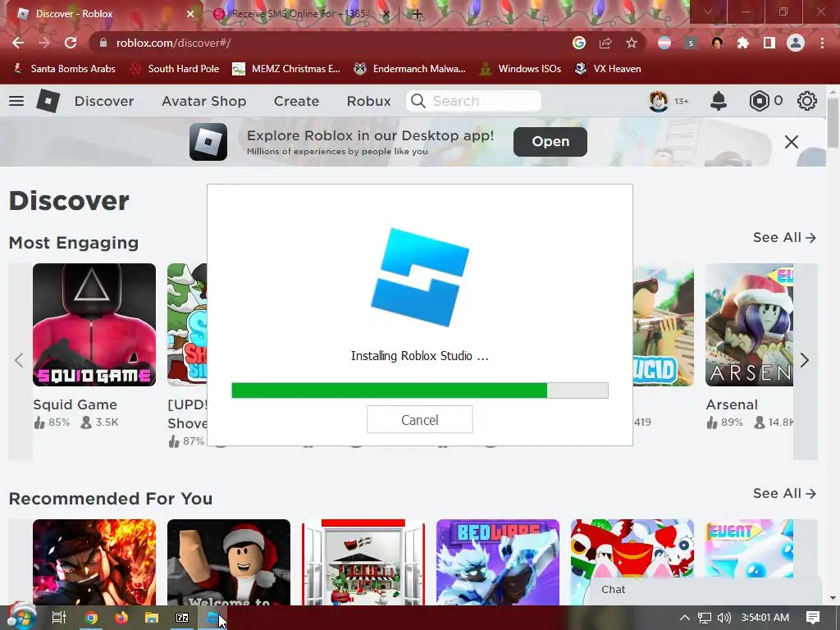Toggle the Chrome side panel icon
The image size is (840, 630).
[769, 43]
